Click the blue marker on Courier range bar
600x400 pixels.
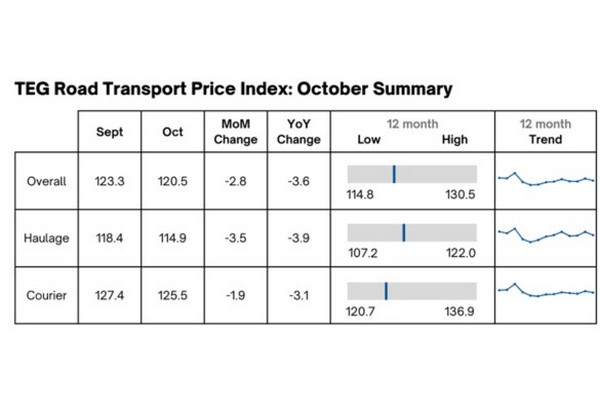pyautogui.click(x=386, y=290)
